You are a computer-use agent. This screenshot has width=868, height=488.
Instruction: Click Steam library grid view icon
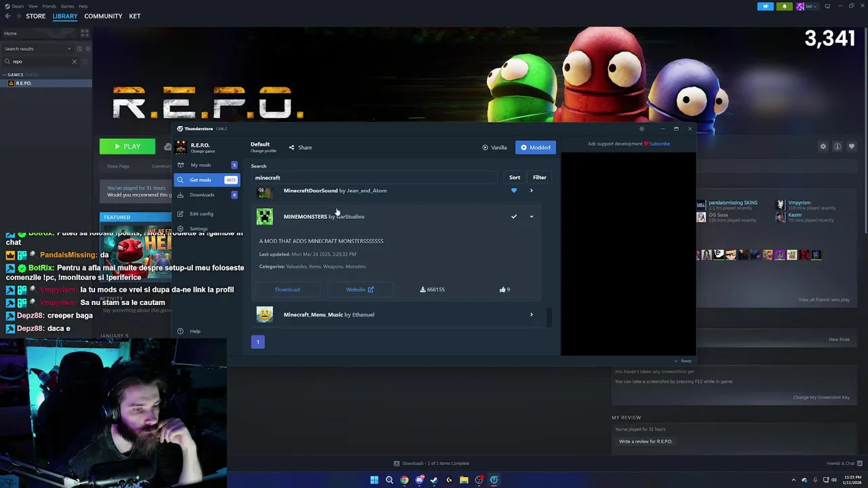tap(85, 33)
